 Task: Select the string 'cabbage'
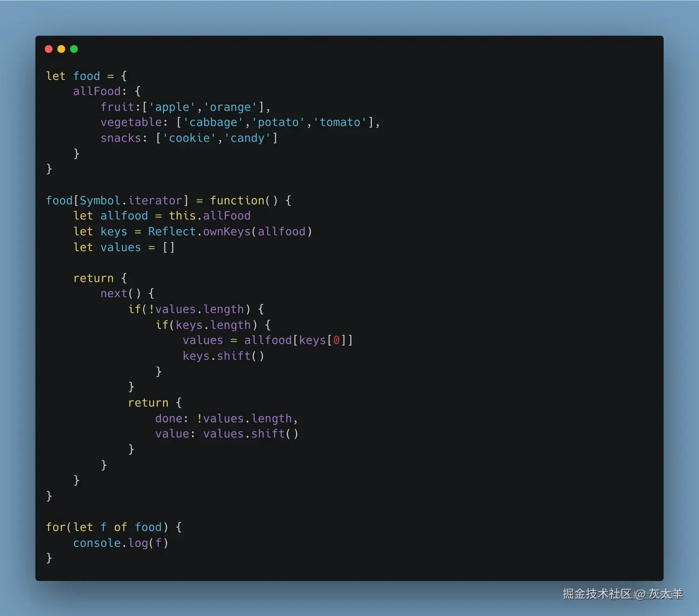pyautogui.click(x=213, y=122)
